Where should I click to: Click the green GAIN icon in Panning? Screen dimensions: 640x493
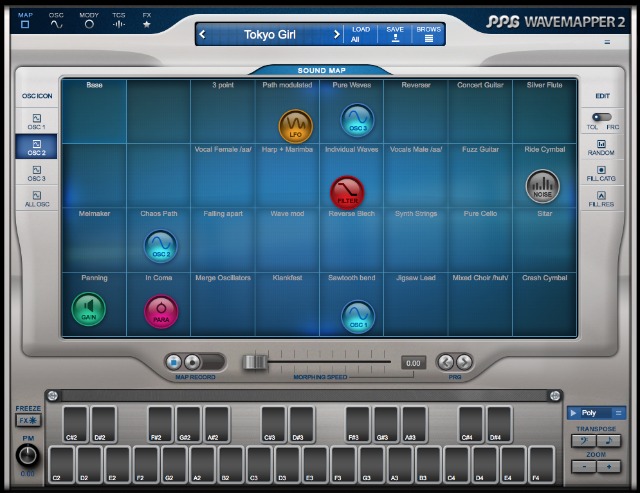[89, 309]
